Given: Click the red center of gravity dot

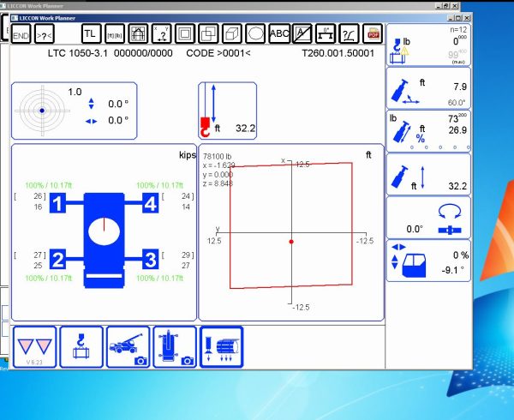Looking at the screenshot, I should (291, 242).
